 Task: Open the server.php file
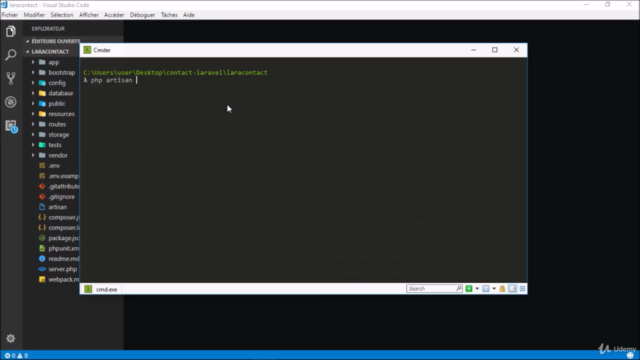62,269
